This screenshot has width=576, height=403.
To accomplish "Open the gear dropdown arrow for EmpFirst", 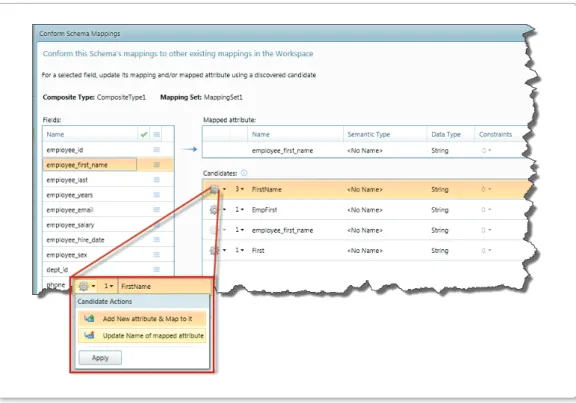I will pyautogui.click(x=224, y=210).
